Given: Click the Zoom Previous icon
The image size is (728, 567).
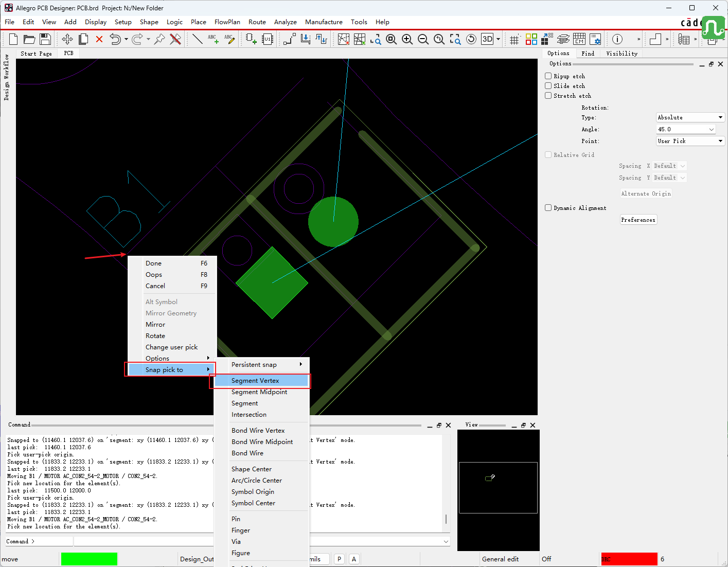Looking at the screenshot, I should [439, 39].
